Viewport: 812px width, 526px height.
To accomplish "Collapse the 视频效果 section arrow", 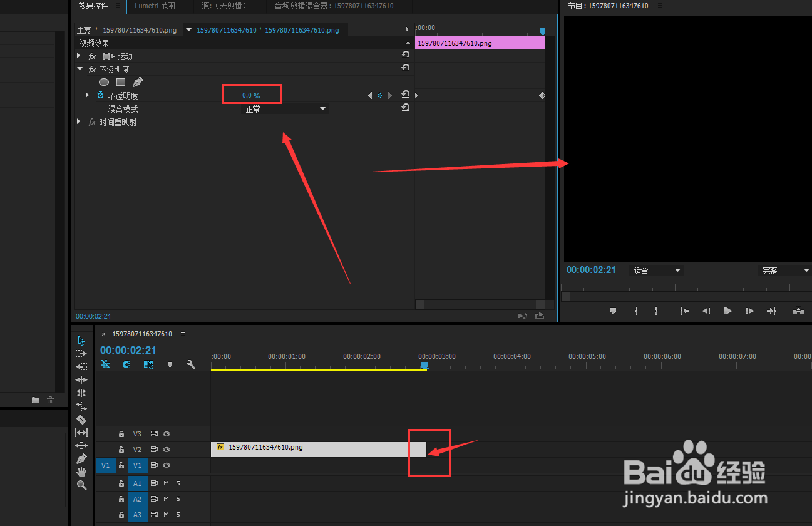I will [x=408, y=43].
